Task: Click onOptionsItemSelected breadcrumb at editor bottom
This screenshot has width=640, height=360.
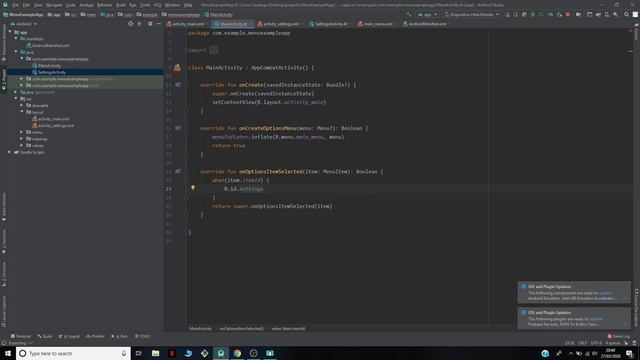Action: (241, 328)
